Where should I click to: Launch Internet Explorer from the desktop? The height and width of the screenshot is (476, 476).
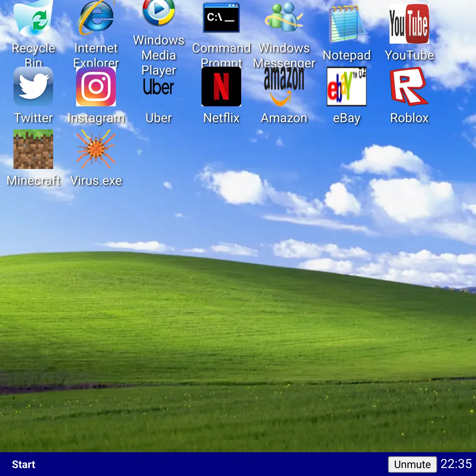(x=96, y=18)
